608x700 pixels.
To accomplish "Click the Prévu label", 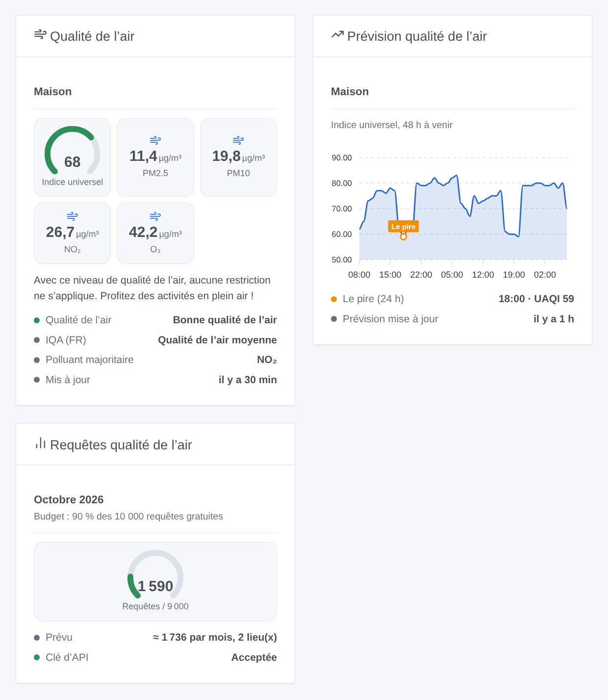I will 59,637.
